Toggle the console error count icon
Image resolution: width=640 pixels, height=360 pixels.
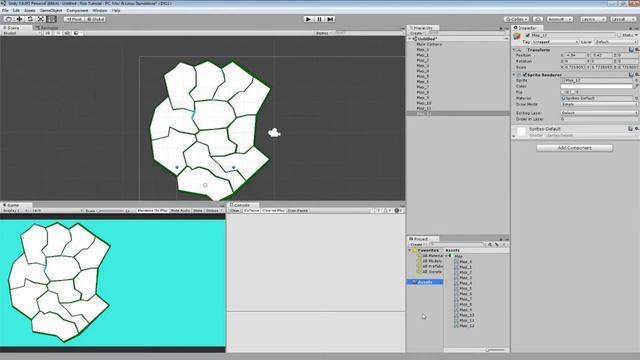coord(397,211)
